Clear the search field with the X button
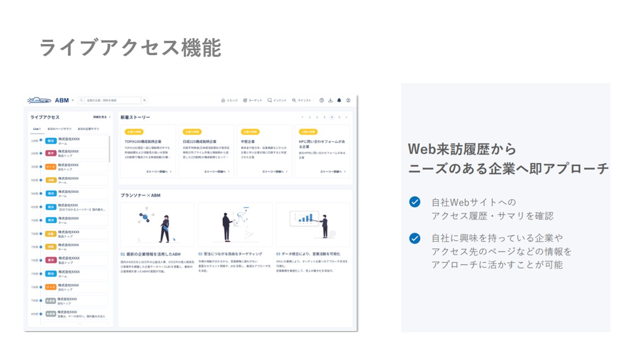The width and height of the screenshot is (634, 364). 144,100
